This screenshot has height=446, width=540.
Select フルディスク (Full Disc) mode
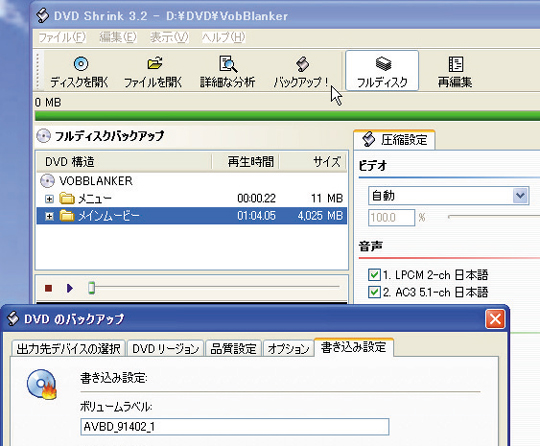tap(382, 71)
